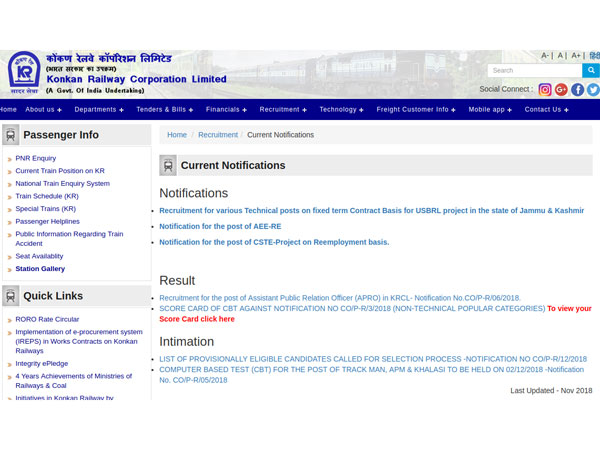Image resolution: width=600 pixels, height=450 pixels.
Task: Open Seat Availablity link
Action: point(39,256)
